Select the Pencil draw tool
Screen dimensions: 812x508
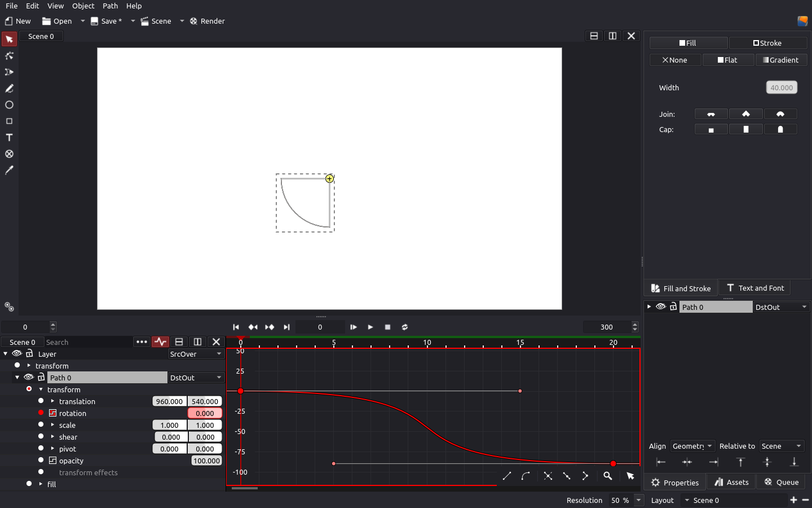(x=9, y=89)
